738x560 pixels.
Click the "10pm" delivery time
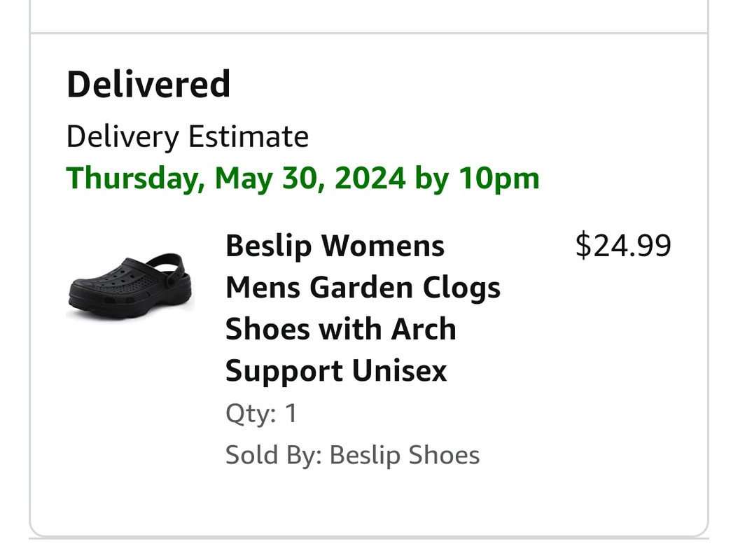(499, 178)
